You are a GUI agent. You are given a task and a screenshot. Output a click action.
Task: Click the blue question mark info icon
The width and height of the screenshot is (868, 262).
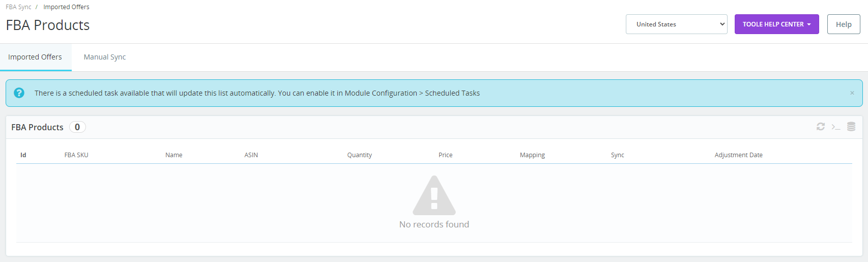[19, 93]
